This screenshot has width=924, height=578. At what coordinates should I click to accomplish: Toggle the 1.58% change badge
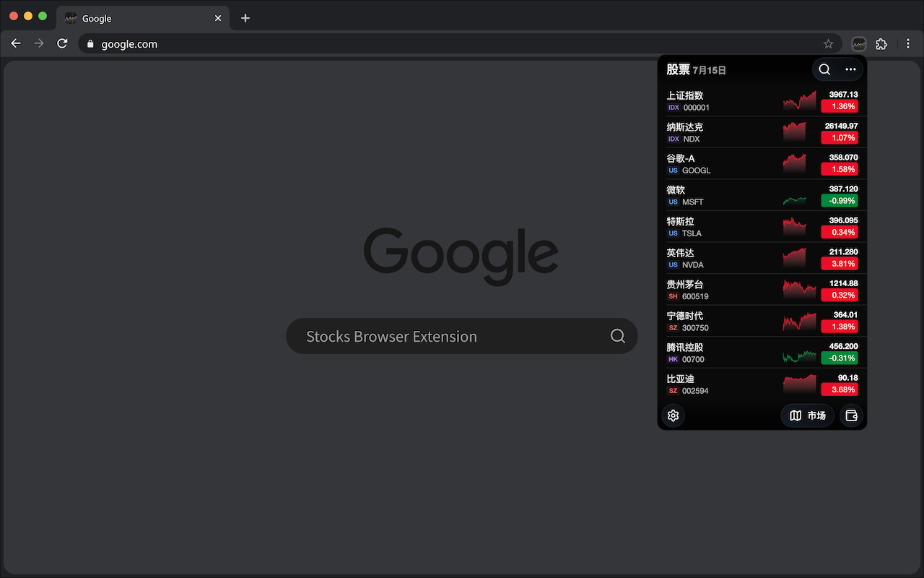coord(840,169)
